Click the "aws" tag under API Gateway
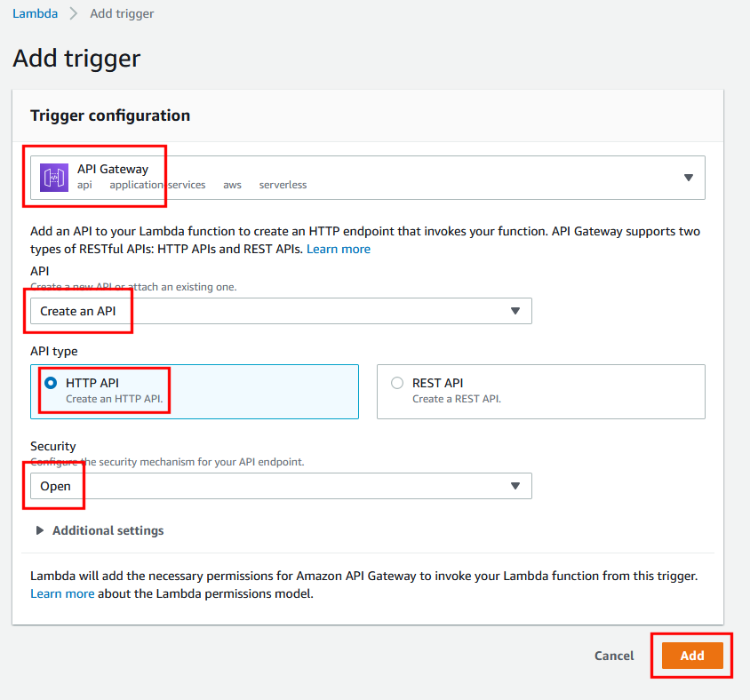 [232, 185]
